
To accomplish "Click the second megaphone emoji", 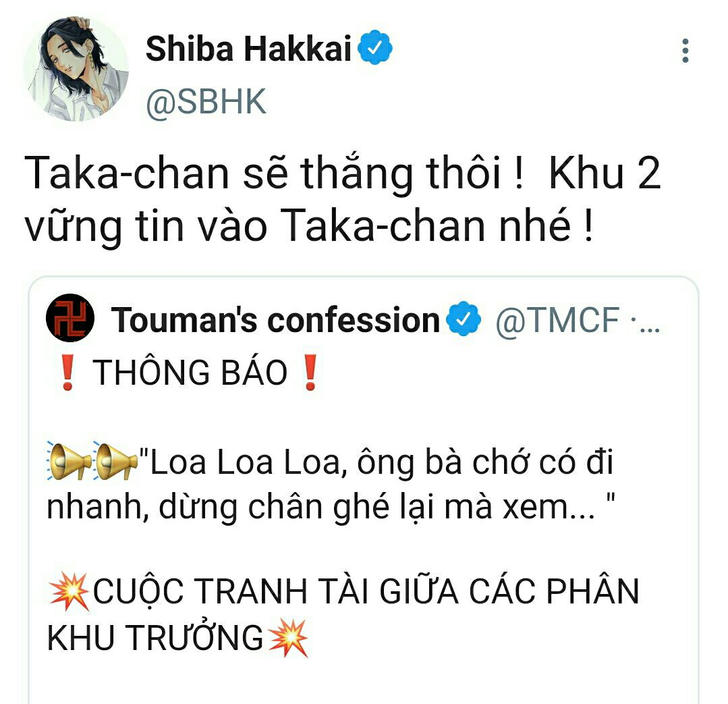I will [115, 460].
